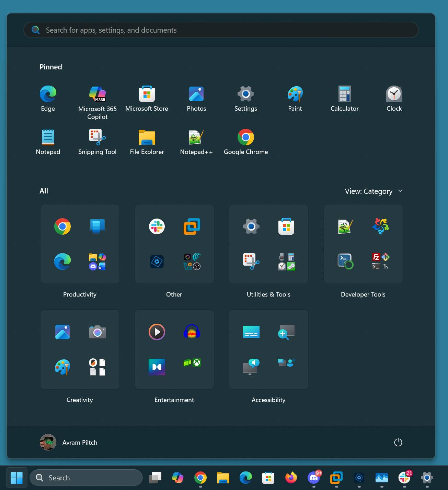Expand the View: Category dropdown
Screen dimensions: 448x490
pyautogui.click(x=374, y=191)
